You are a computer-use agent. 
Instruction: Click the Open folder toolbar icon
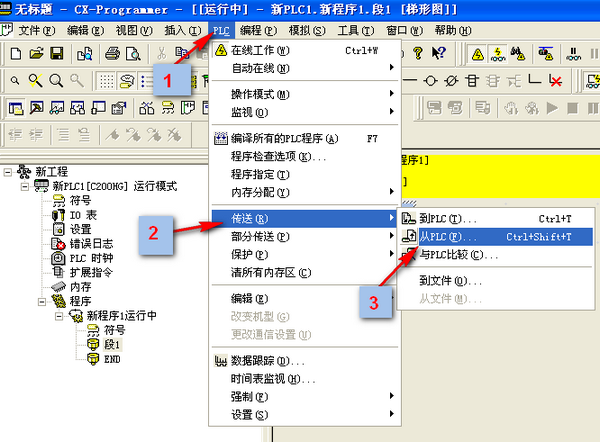[36, 54]
